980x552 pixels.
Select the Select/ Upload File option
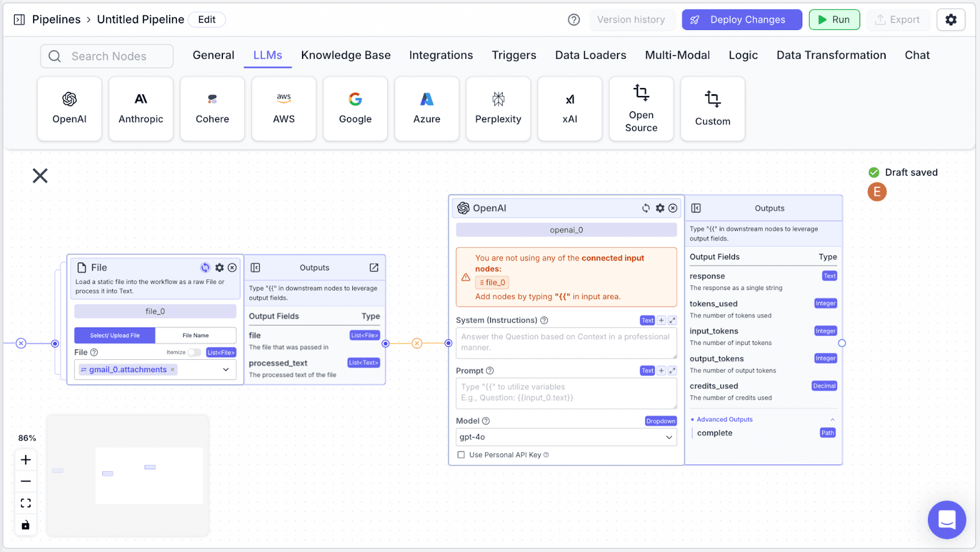(x=115, y=335)
